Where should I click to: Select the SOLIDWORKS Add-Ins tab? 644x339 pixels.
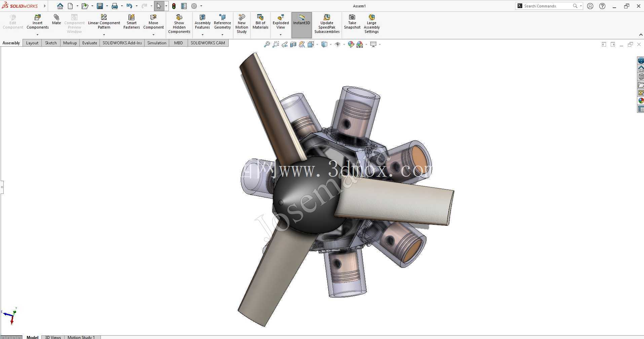[122, 43]
